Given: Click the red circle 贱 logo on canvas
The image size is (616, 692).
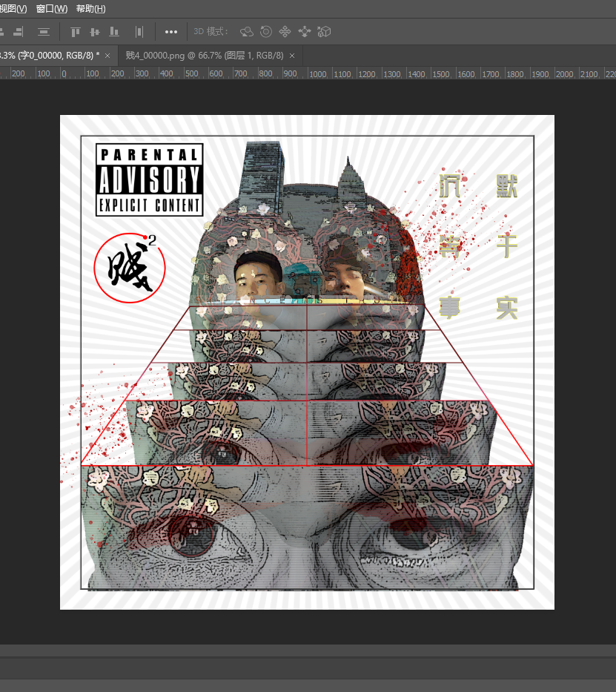Looking at the screenshot, I should 130,268.
